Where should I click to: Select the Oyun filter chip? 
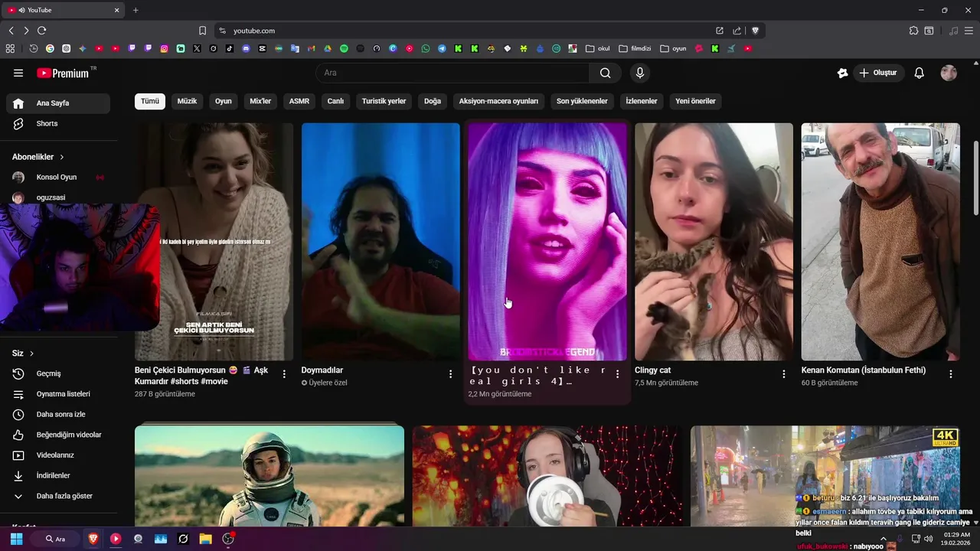pyautogui.click(x=223, y=101)
